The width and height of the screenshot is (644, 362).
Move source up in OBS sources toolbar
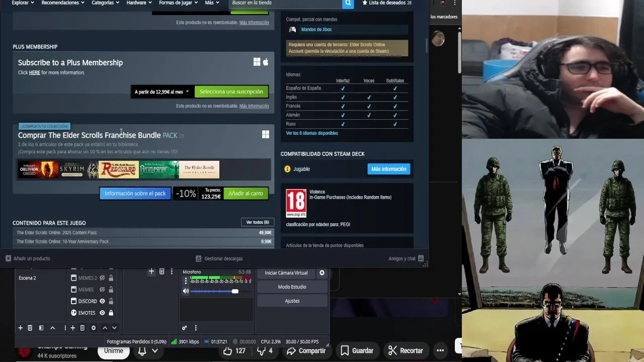coord(105,328)
